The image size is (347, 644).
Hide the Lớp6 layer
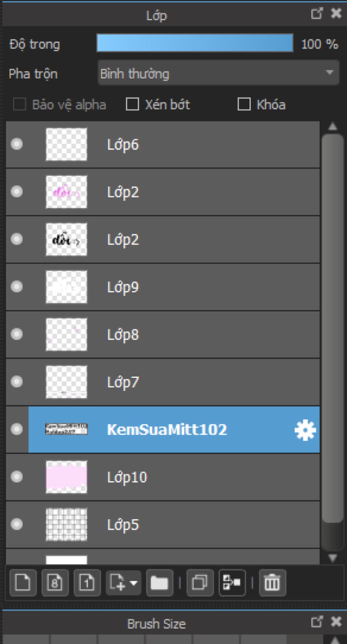17,144
